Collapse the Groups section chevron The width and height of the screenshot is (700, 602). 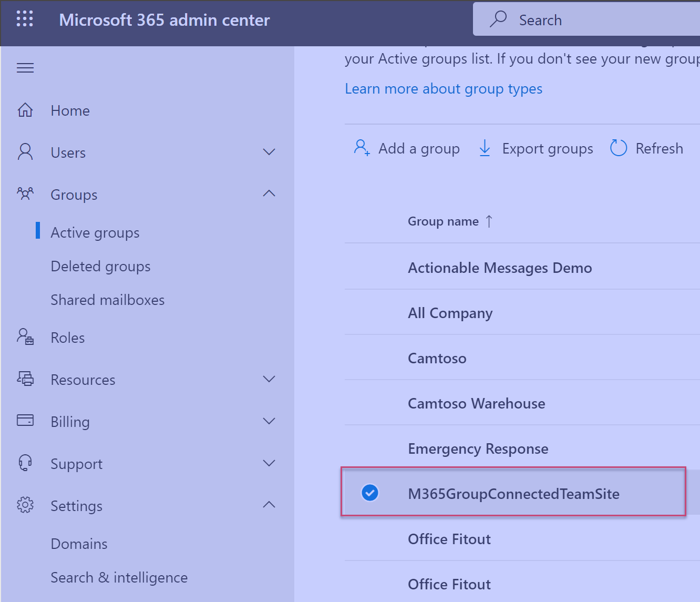(269, 194)
